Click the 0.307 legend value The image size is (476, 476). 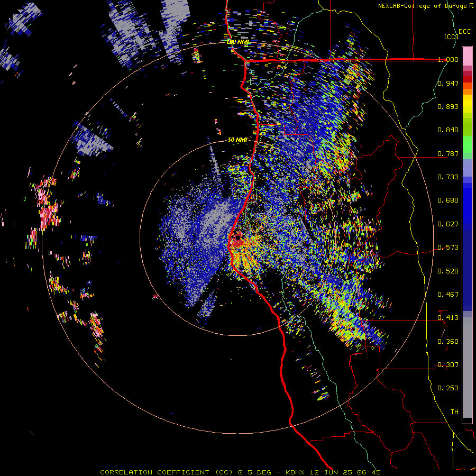(448, 364)
